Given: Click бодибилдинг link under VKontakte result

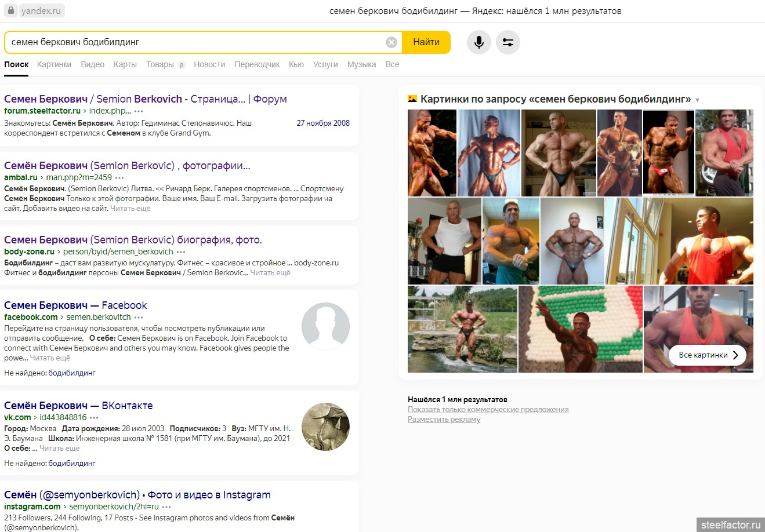Looking at the screenshot, I should tap(72, 464).
